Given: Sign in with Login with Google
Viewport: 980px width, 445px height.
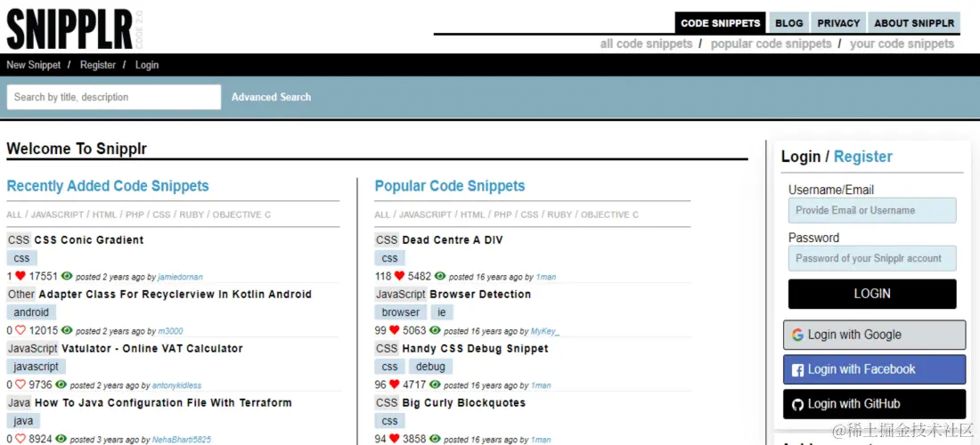Looking at the screenshot, I should click(x=874, y=335).
